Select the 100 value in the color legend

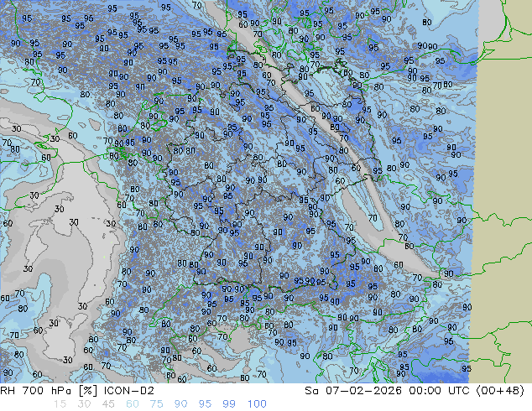[x=257, y=404]
